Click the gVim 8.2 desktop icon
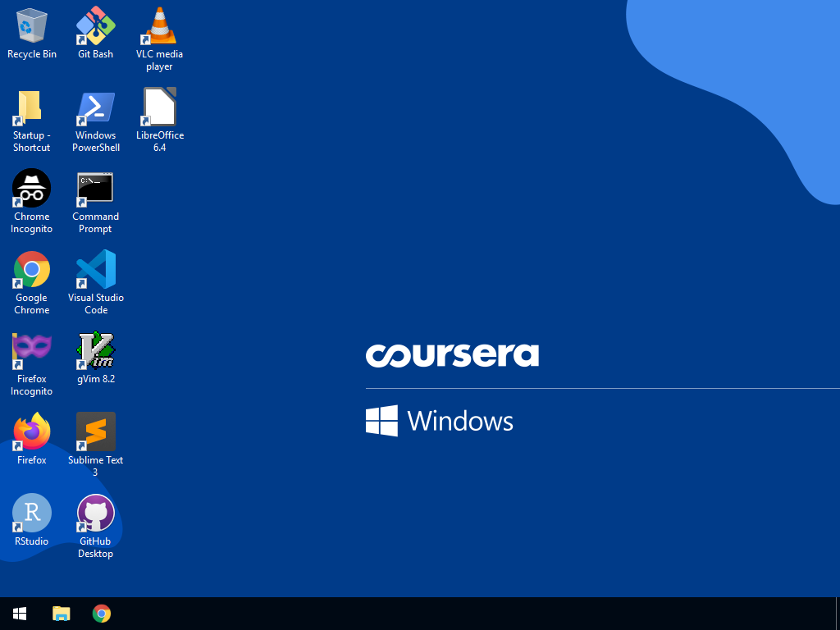 tap(95, 350)
